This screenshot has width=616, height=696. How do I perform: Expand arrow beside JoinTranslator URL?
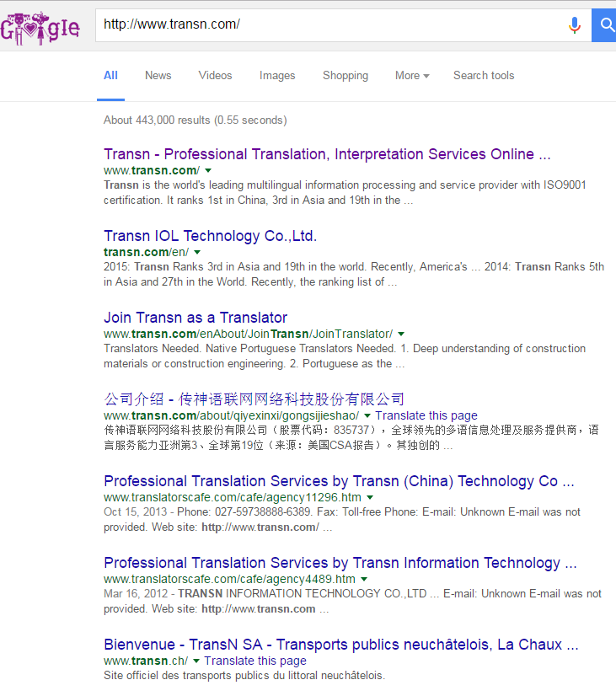[x=401, y=334]
